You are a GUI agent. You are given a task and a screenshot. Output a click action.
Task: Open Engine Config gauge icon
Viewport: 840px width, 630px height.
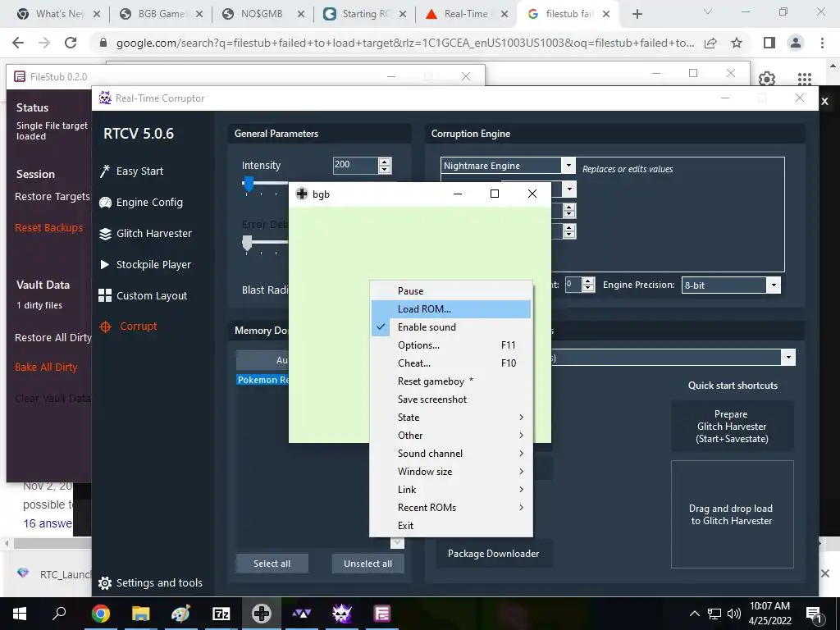105,203
